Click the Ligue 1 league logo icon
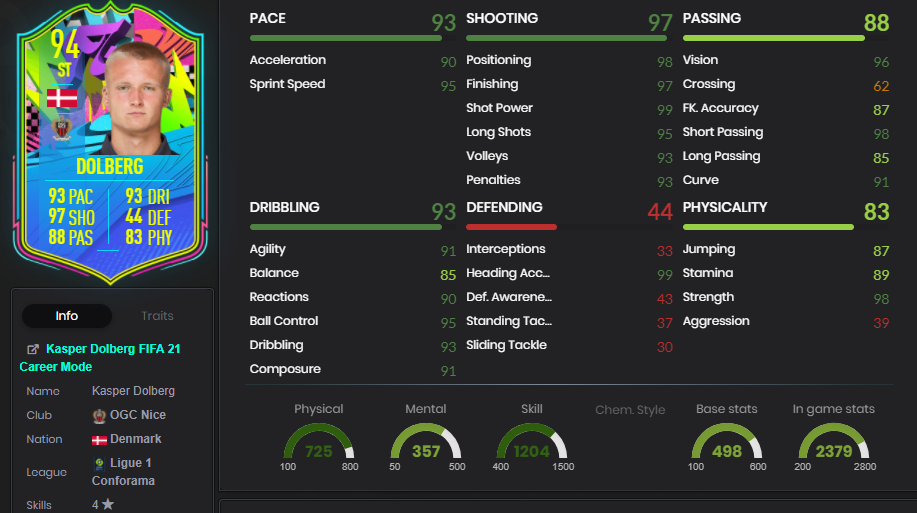Viewport: 917px width, 513px height. tap(99, 464)
